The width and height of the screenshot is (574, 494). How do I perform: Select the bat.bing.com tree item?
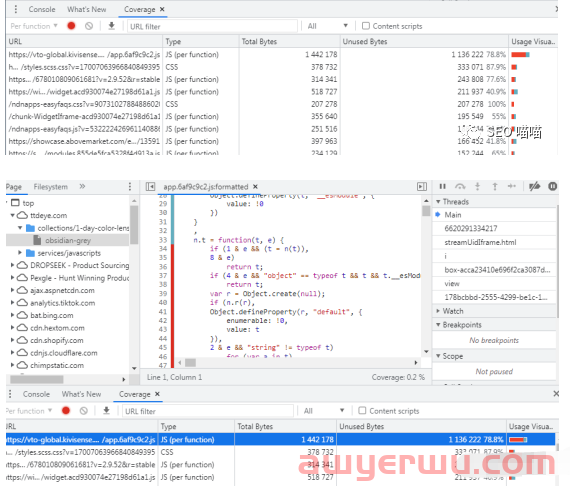52,315
